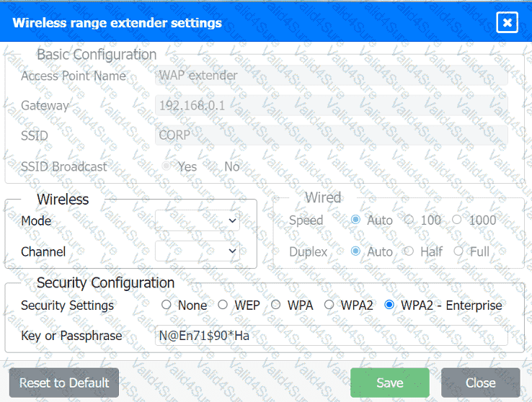Image resolution: width=532 pixels, height=402 pixels.
Task: Save the extender settings
Action: (389, 383)
